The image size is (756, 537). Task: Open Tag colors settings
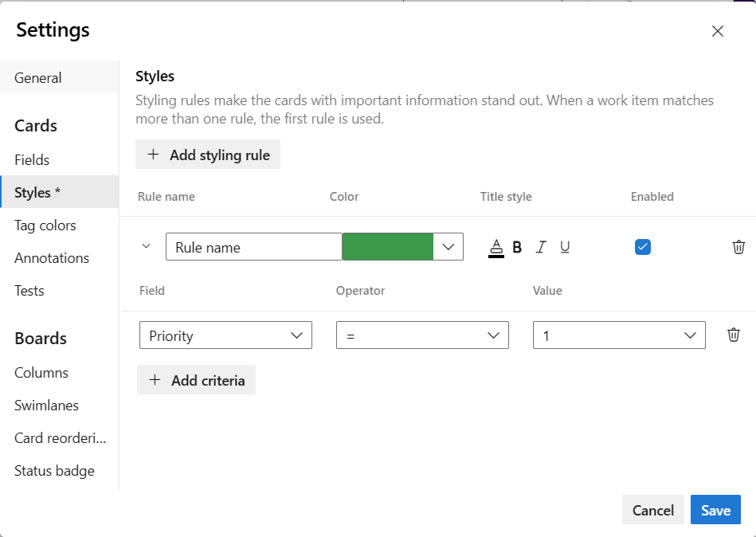pyautogui.click(x=59, y=225)
